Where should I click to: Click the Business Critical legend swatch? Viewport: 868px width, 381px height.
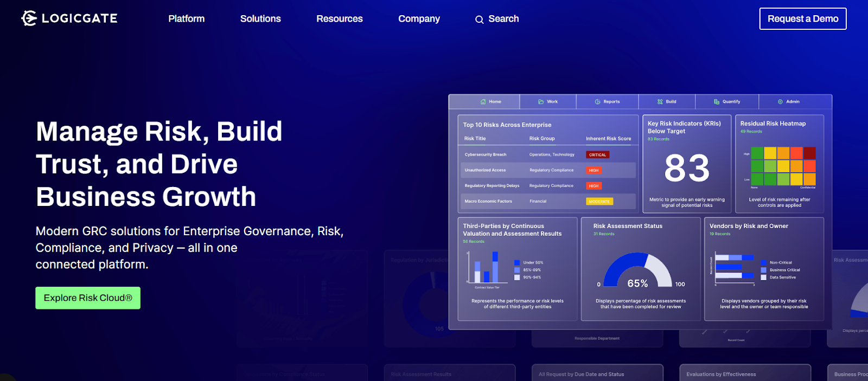click(763, 270)
